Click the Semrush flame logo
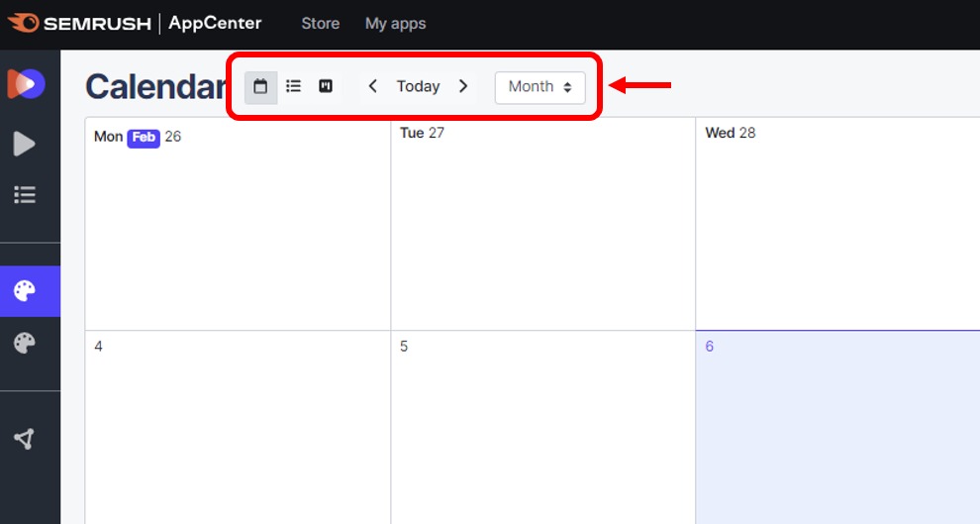The height and width of the screenshot is (524, 980). (25, 23)
